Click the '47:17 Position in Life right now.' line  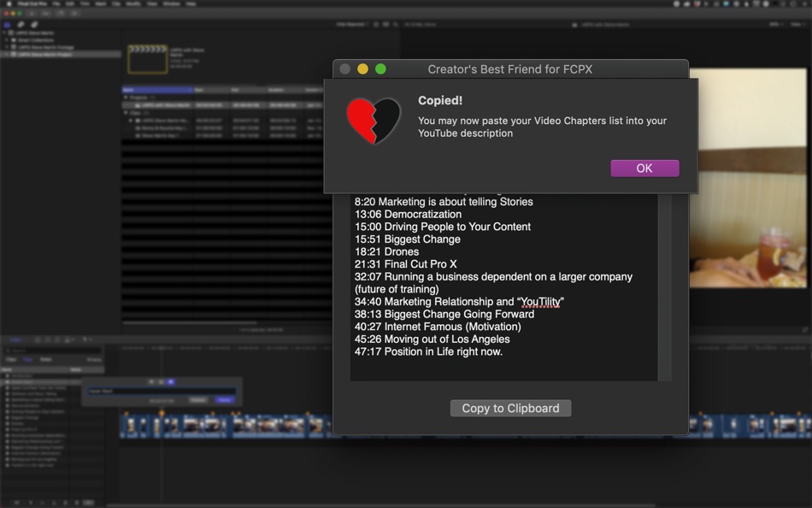(429, 351)
